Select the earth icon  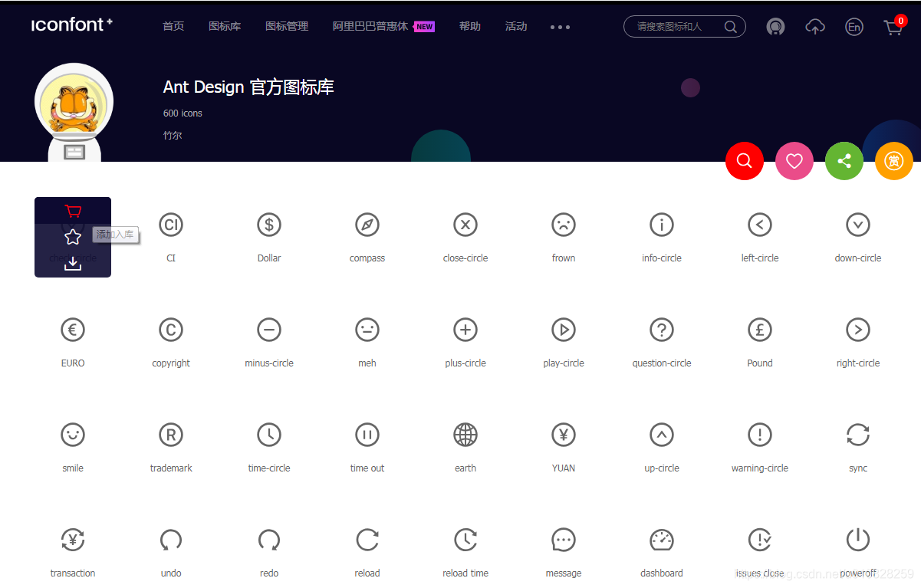point(465,435)
